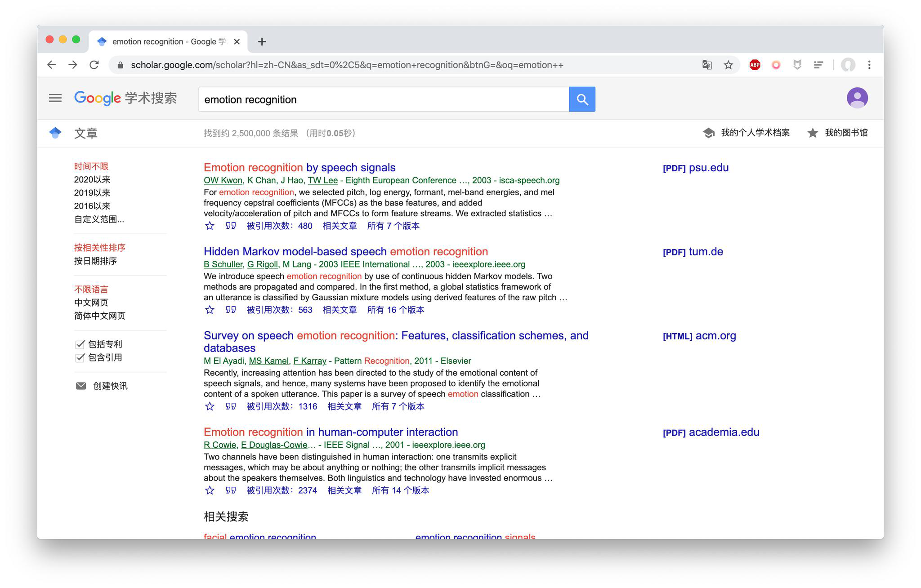Cite the Survey on speech emotion result
The width and height of the screenshot is (921, 588).
pos(231,406)
